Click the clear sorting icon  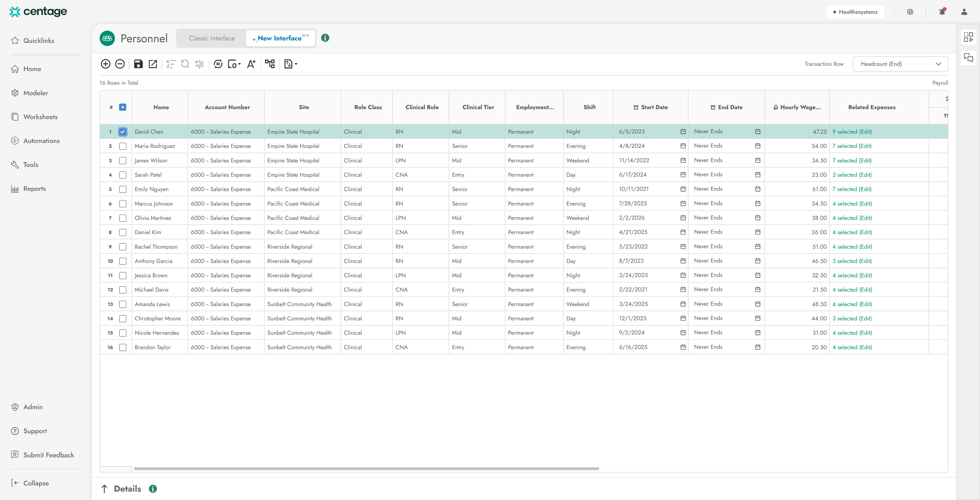pos(171,64)
